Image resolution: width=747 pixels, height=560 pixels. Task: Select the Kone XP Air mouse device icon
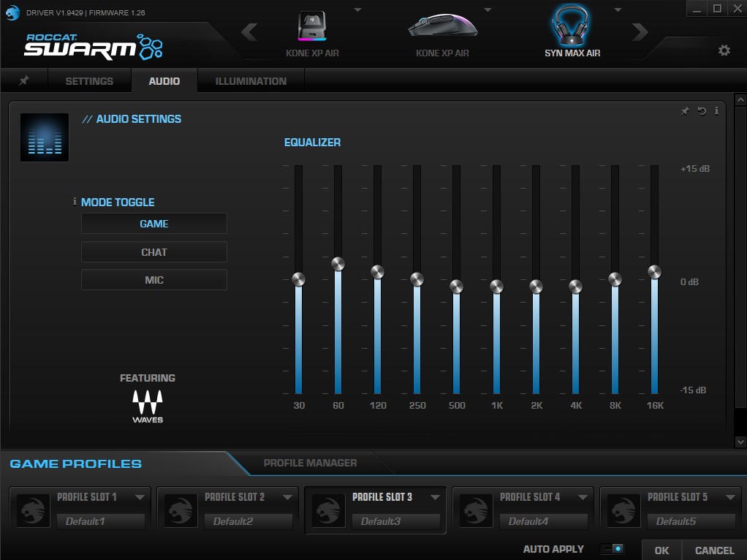pyautogui.click(x=443, y=27)
